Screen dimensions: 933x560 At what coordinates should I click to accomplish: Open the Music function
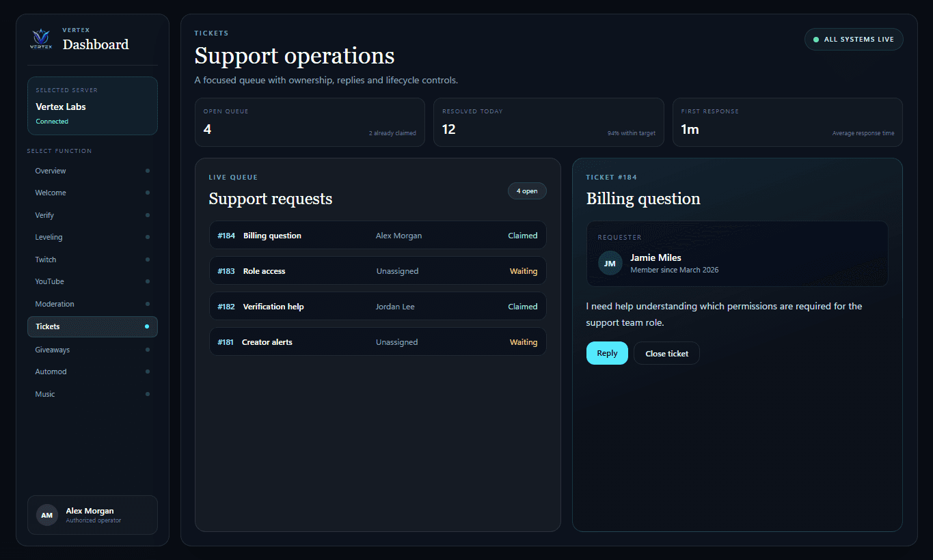92,394
